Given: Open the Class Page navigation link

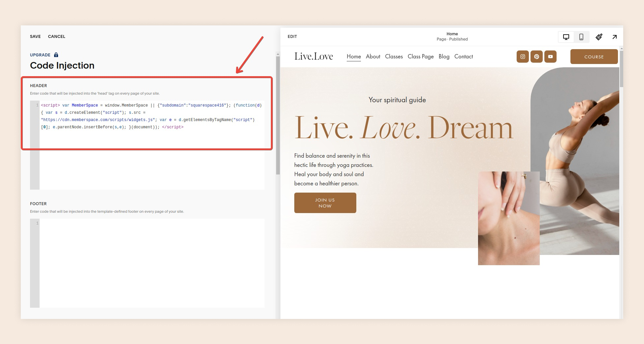Looking at the screenshot, I should (x=421, y=57).
